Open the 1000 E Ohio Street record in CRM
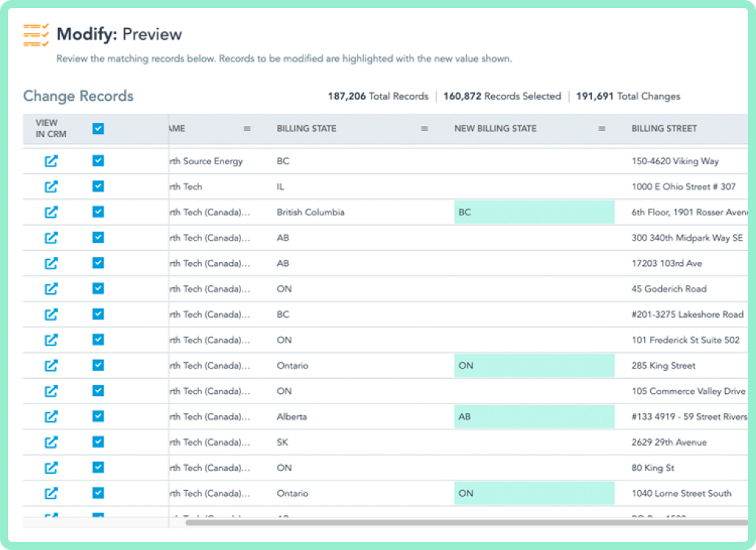Viewport: 756px width, 550px height. click(x=51, y=187)
